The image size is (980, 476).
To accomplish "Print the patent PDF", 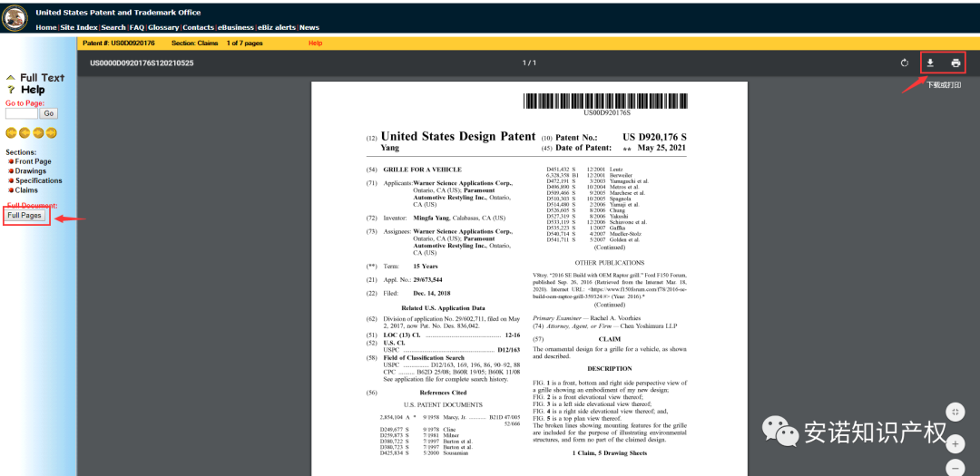I will pyautogui.click(x=955, y=63).
